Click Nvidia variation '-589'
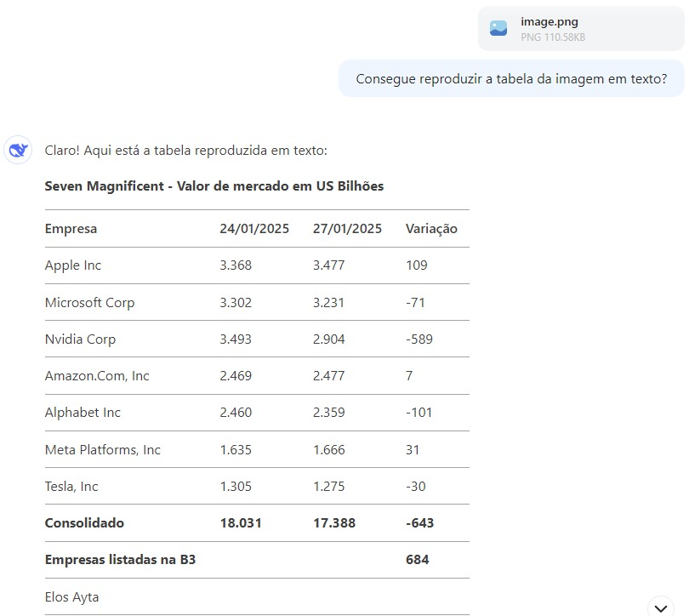 [419, 339]
